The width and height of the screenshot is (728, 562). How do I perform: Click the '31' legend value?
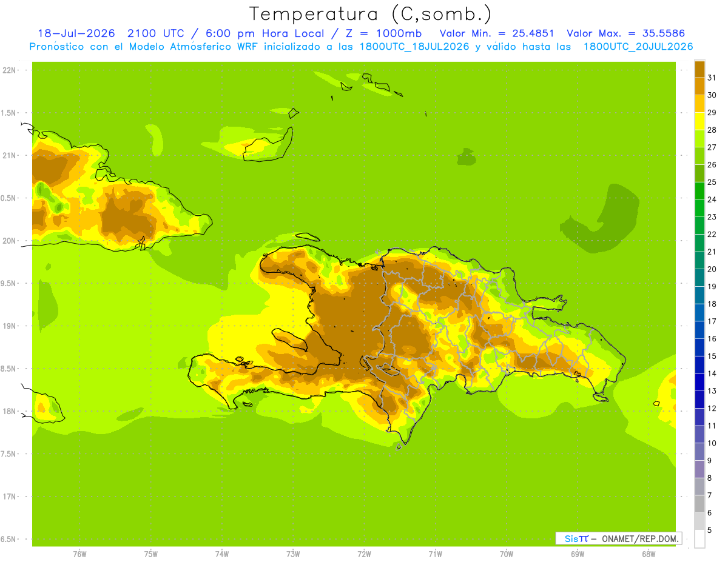click(x=711, y=78)
